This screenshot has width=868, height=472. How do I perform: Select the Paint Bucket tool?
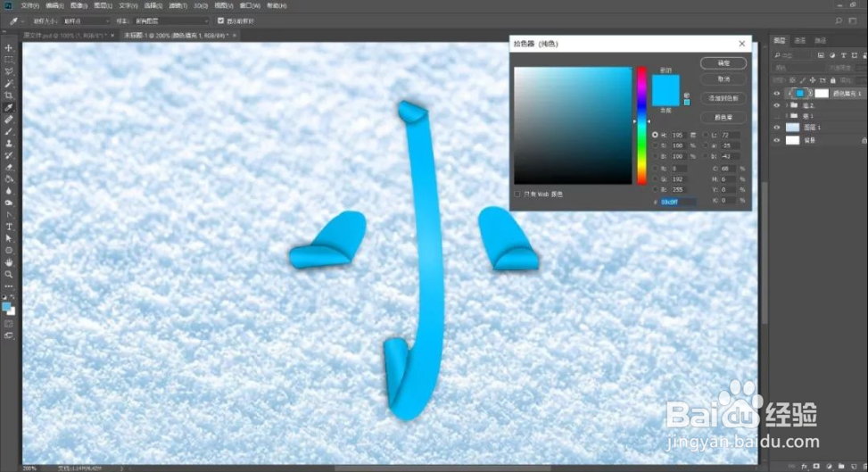point(9,179)
